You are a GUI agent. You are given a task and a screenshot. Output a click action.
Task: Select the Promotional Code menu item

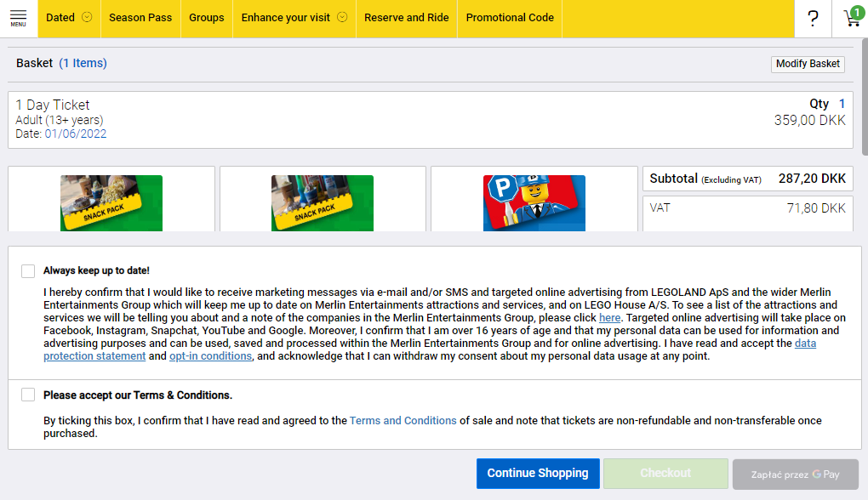click(510, 18)
